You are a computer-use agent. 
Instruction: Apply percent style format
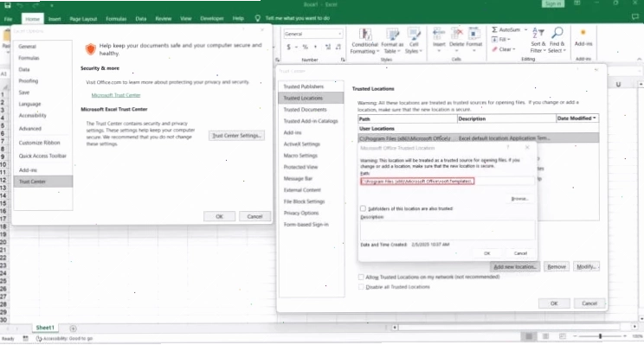coord(306,47)
